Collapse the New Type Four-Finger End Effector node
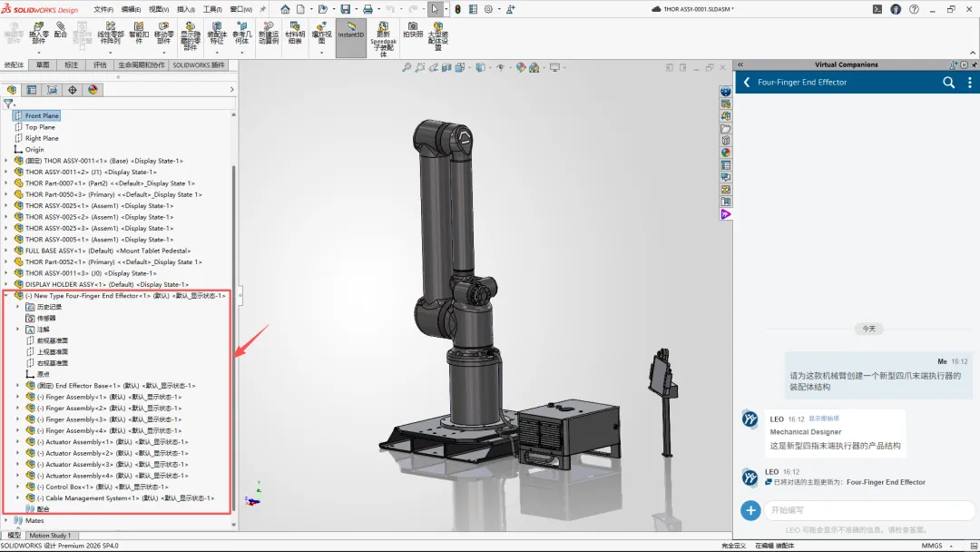The image size is (980, 552). 6,296
